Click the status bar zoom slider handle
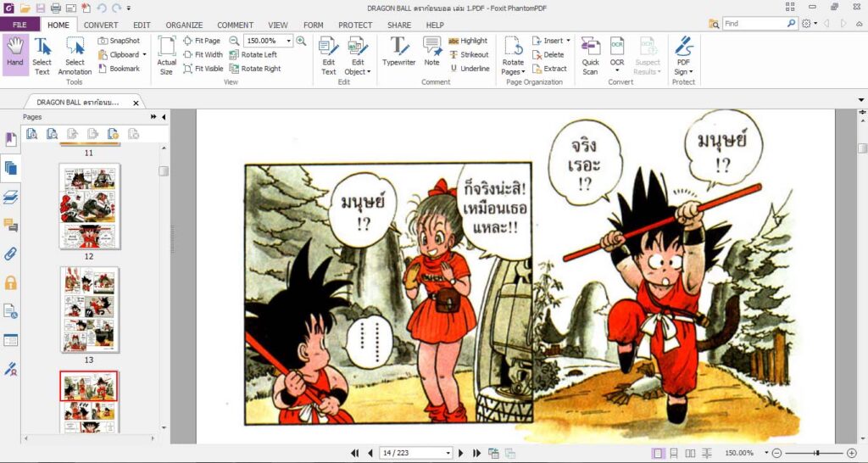This screenshot has width=868, height=463. (817, 453)
